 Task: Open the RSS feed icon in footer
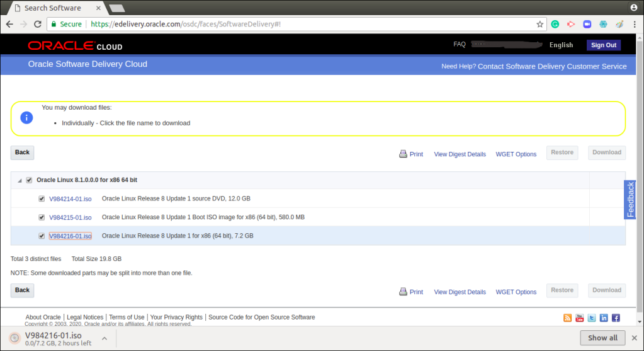567,318
